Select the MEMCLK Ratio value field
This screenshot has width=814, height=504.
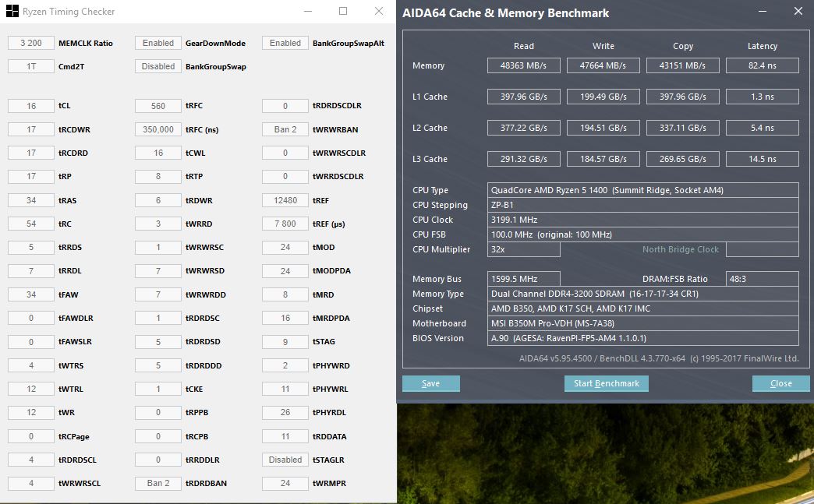[x=31, y=43]
